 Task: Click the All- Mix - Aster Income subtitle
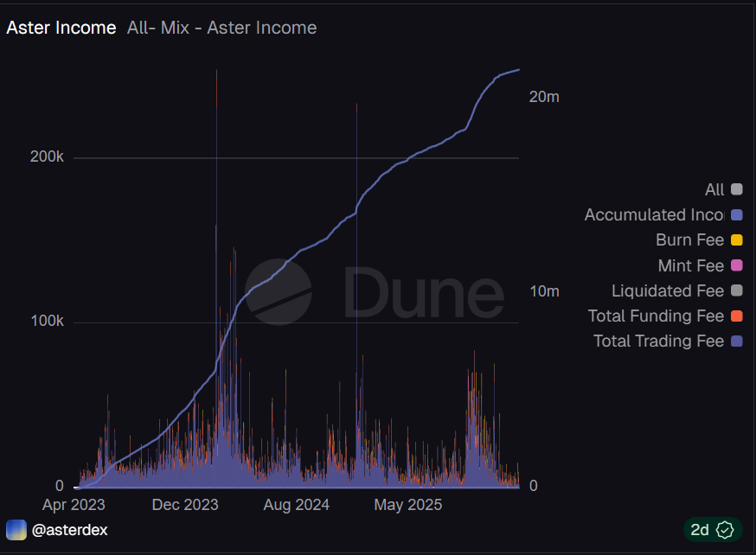(x=221, y=28)
